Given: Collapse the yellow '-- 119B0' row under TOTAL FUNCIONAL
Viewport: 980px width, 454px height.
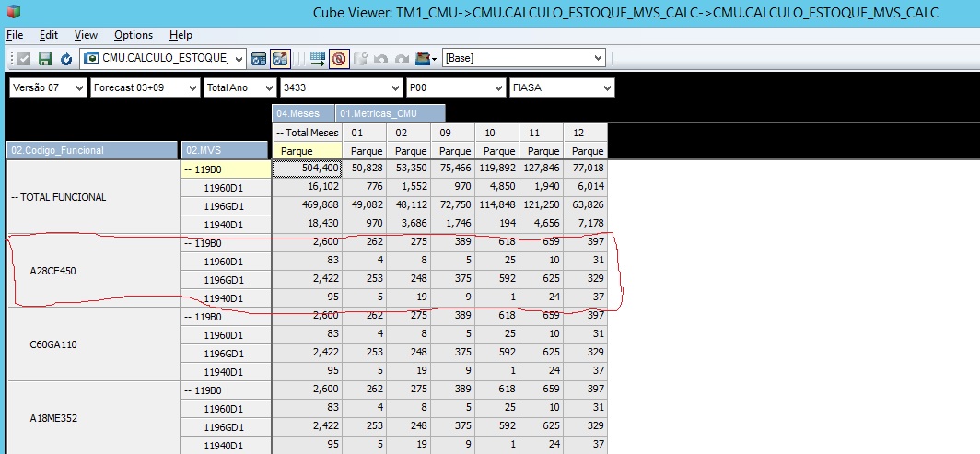Looking at the screenshot, I should [x=227, y=169].
